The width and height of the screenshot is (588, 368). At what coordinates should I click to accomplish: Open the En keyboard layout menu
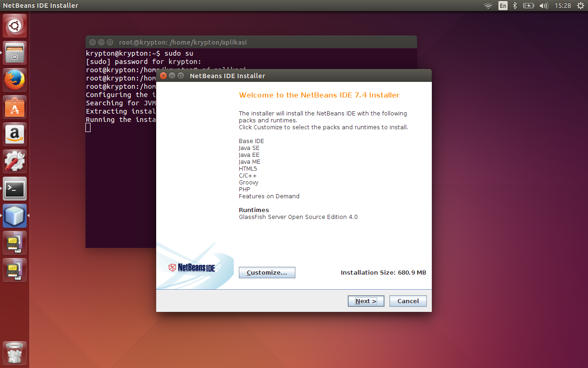tap(503, 6)
